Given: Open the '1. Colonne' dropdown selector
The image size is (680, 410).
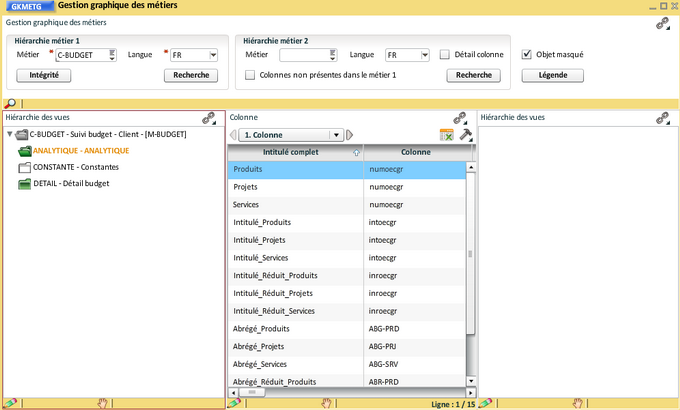Looking at the screenshot, I should click(x=337, y=135).
